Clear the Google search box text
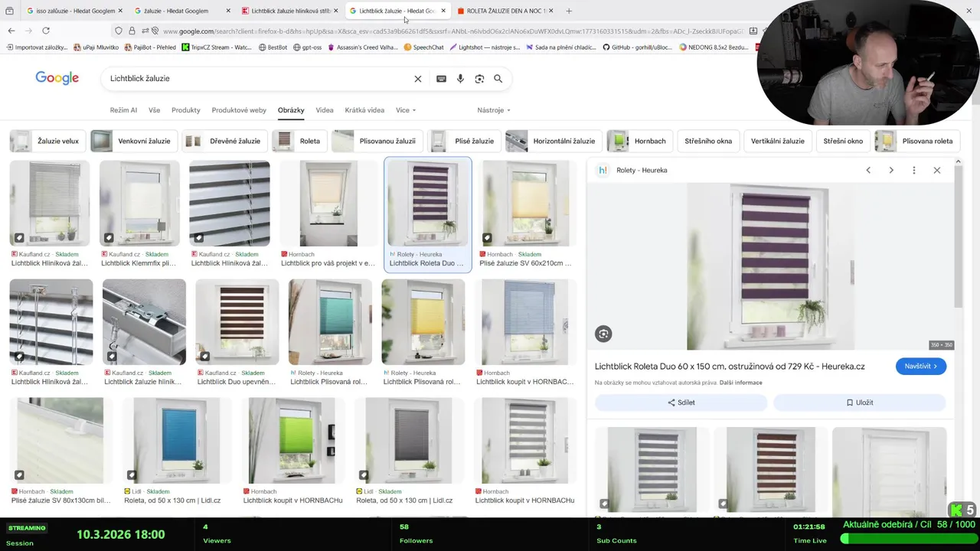Screen dimensions: 980x551 point(418,79)
